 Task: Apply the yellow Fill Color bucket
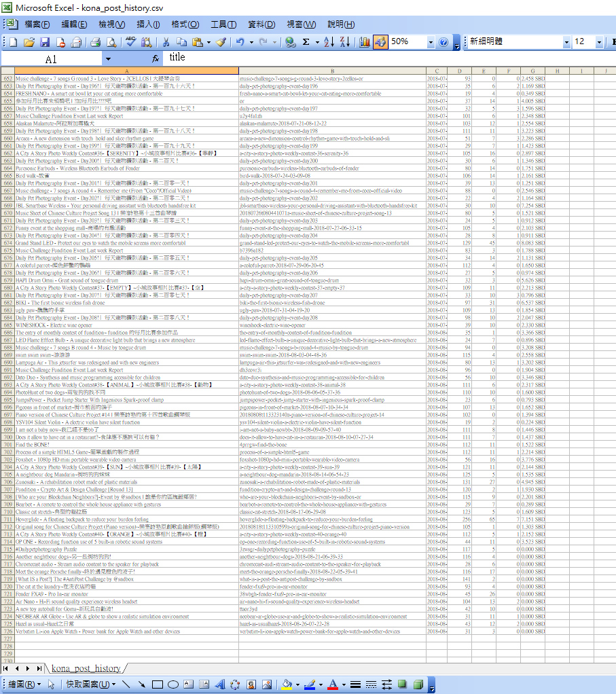click(x=287, y=684)
